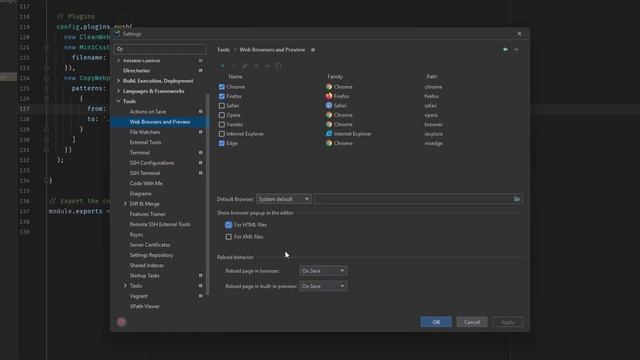The width and height of the screenshot is (640, 360).
Task: Sort the browser table by the Name column header
Action: pyautogui.click(x=235, y=77)
